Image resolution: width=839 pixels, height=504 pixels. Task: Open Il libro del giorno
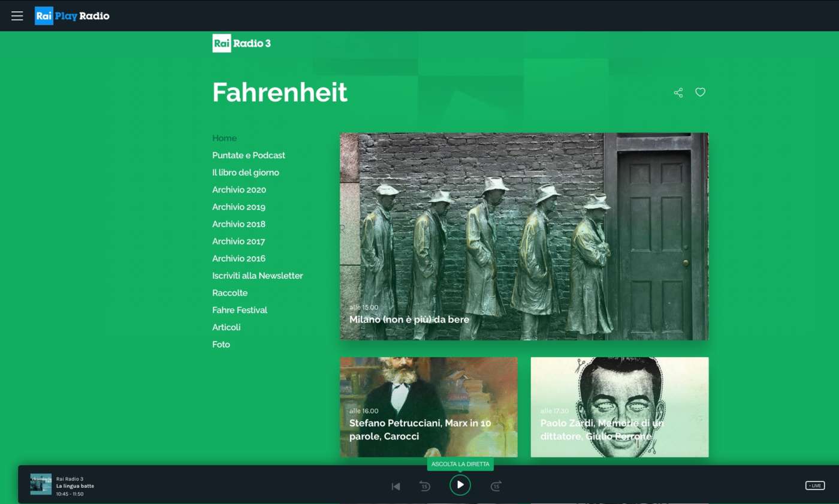(x=246, y=173)
